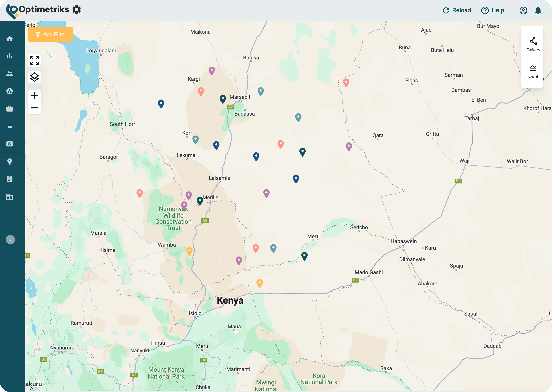This screenshot has height=392, width=552.
Task: Click the orange pin near Wamba
Action: (x=189, y=250)
